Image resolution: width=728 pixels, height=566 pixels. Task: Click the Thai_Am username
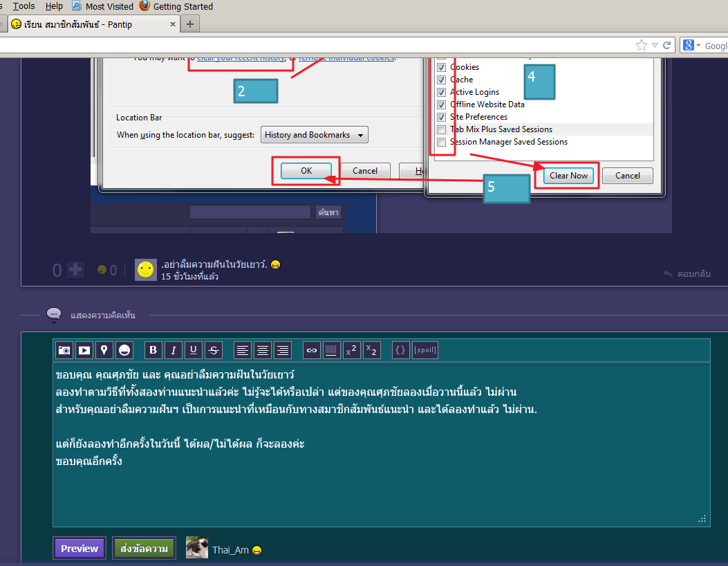[x=230, y=550]
